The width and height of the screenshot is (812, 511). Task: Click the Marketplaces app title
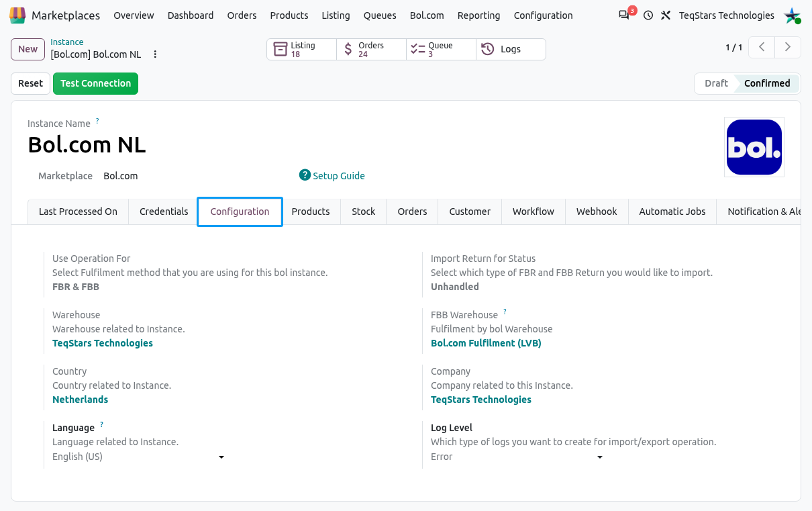(x=66, y=15)
